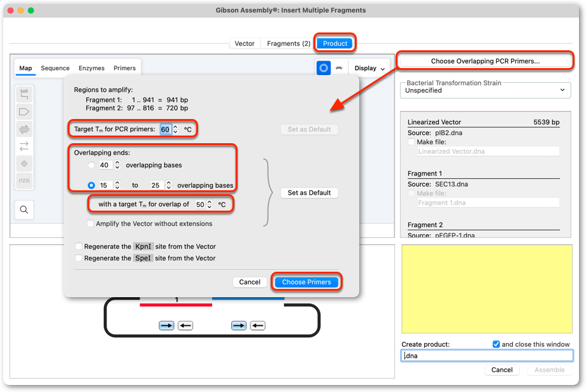Open the Enzymes view tab
586x392 pixels.
pyautogui.click(x=91, y=68)
